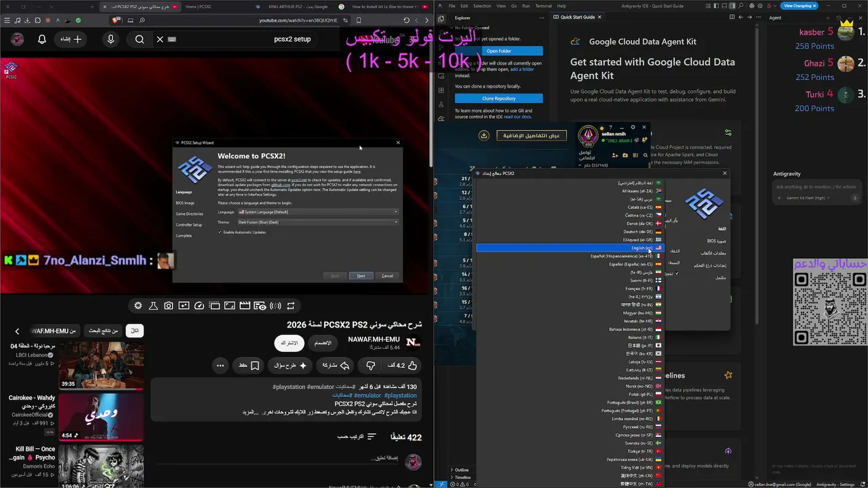
Task: Select English (en) in language list
Action: (x=570, y=248)
